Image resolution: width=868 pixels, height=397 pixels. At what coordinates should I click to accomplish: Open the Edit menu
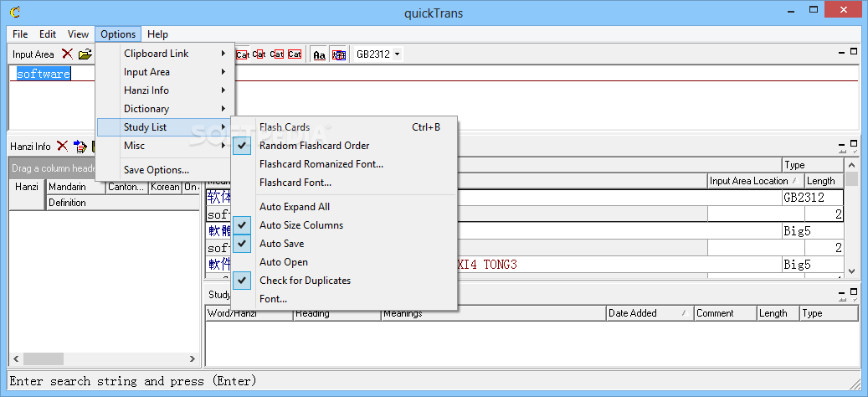pos(48,34)
